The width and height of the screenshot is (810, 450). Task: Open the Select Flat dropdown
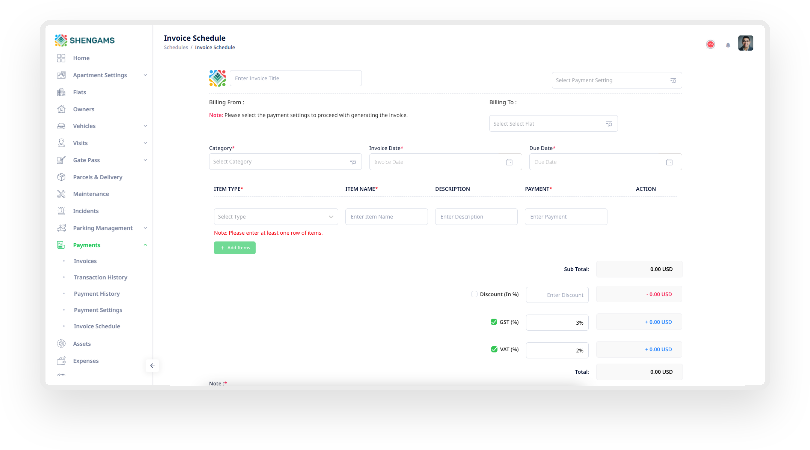click(x=553, y=123)
